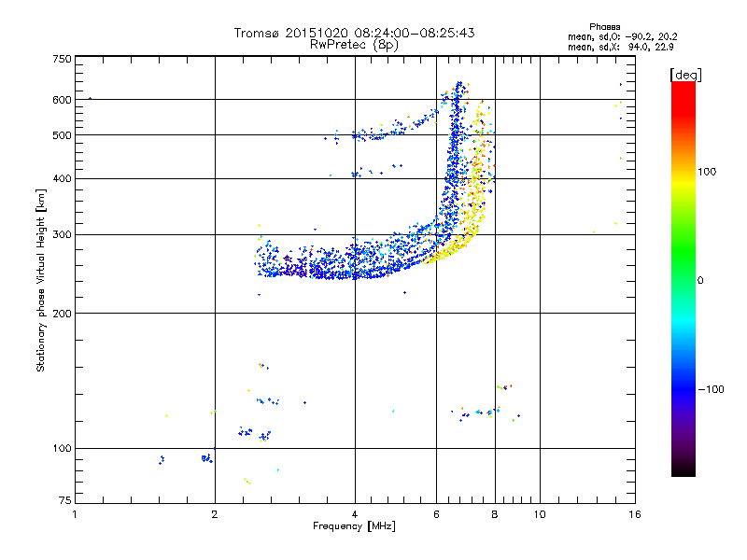Viewport: 747px width, 560px height.
Task: Click the y-axis tick label '200'
Action: pyautogui.click(x=62, y=314)
